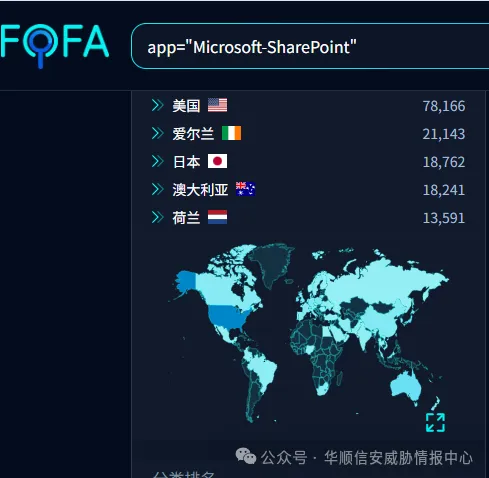Viewport: 489px width, 478px height.
Task: Click the Ireland flag icon
Action: [231, 133]
